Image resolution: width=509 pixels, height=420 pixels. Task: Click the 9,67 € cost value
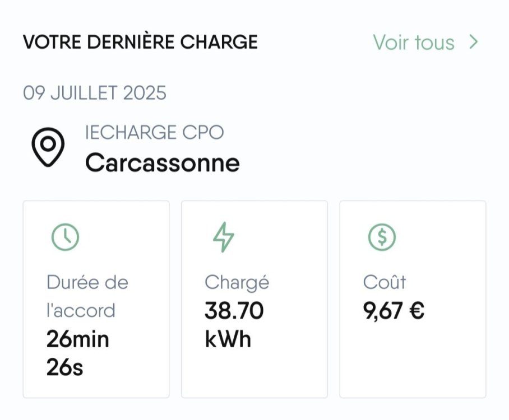(x=394, y=311)
